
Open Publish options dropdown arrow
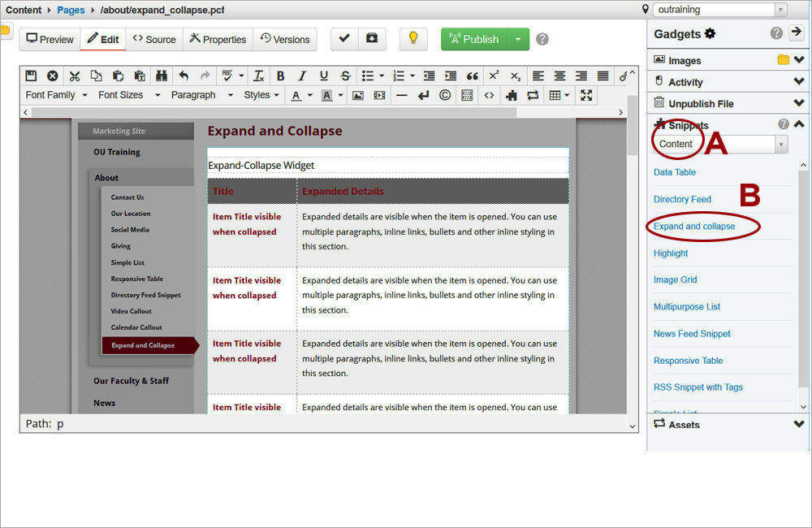click(518, 39)
